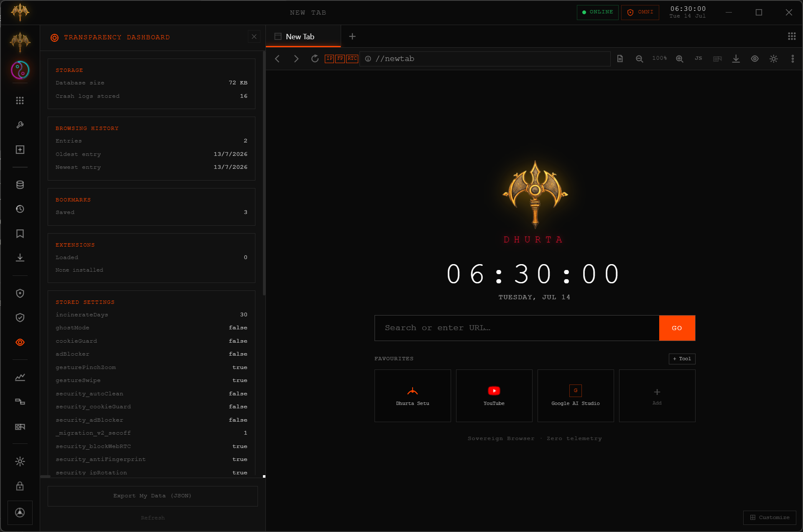Go back with the back arrow
The width and height of the screenshot is (803, 532).
pos(277,59)
